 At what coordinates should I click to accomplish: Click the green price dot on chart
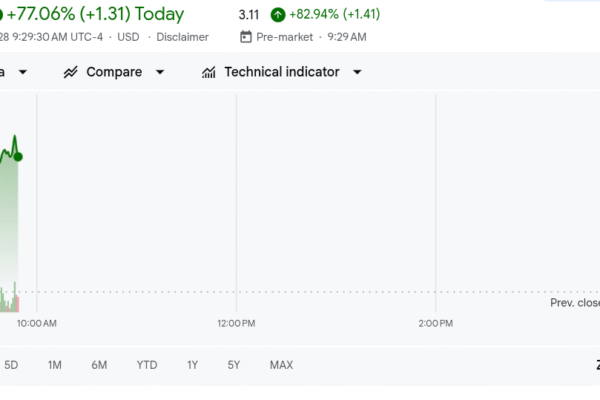18,156
